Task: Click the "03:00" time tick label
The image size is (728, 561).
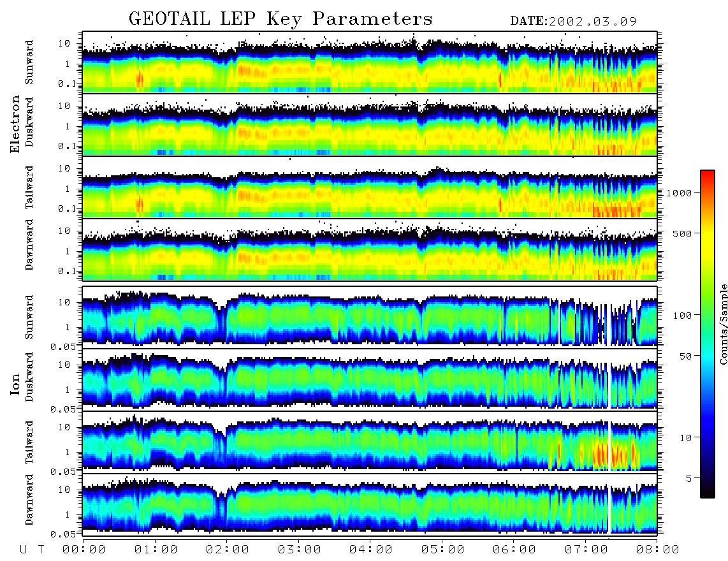Action: (300, 550)
